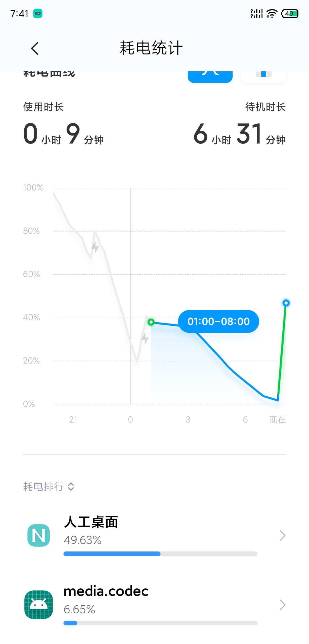
Task: Tap the green start handle on the chart
Action: pos(151,322)
